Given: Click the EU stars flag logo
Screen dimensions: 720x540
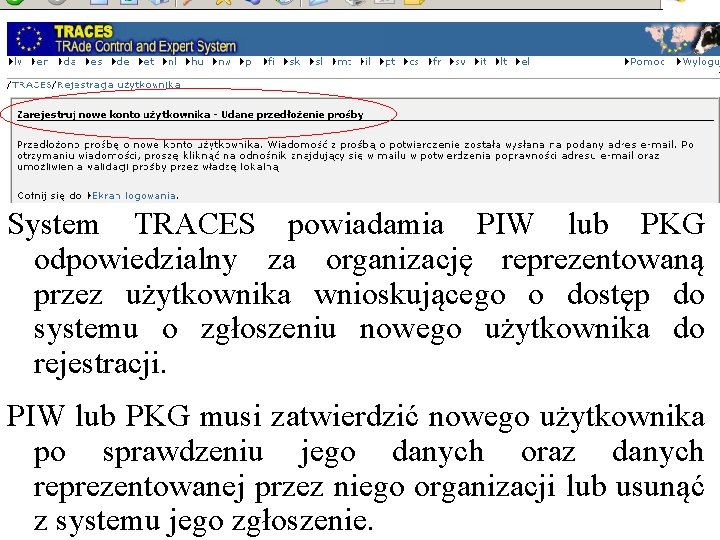Looking at the screenshot, I should 28,39.
